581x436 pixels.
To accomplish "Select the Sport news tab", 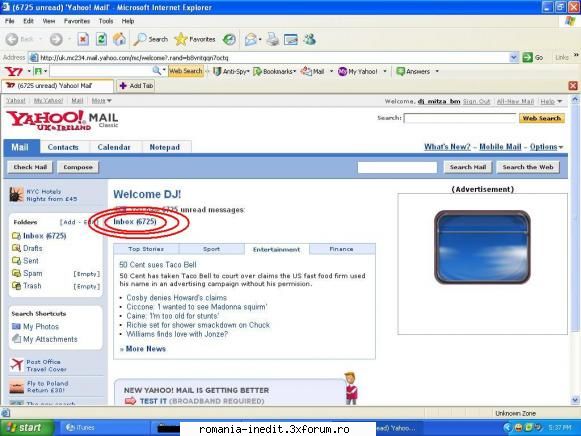I will (x=212, y=249).
